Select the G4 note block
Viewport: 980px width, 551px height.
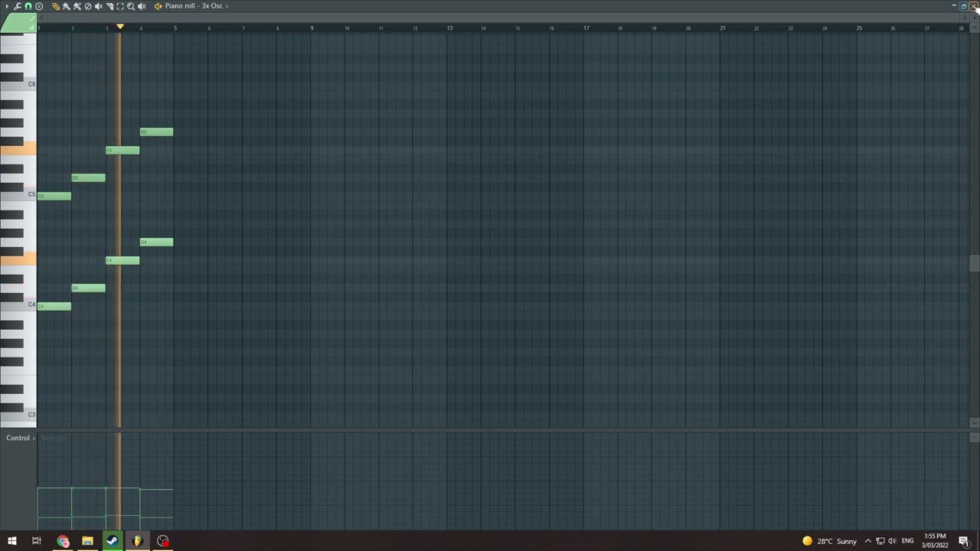pyautogui.click(x=157, y=243)
